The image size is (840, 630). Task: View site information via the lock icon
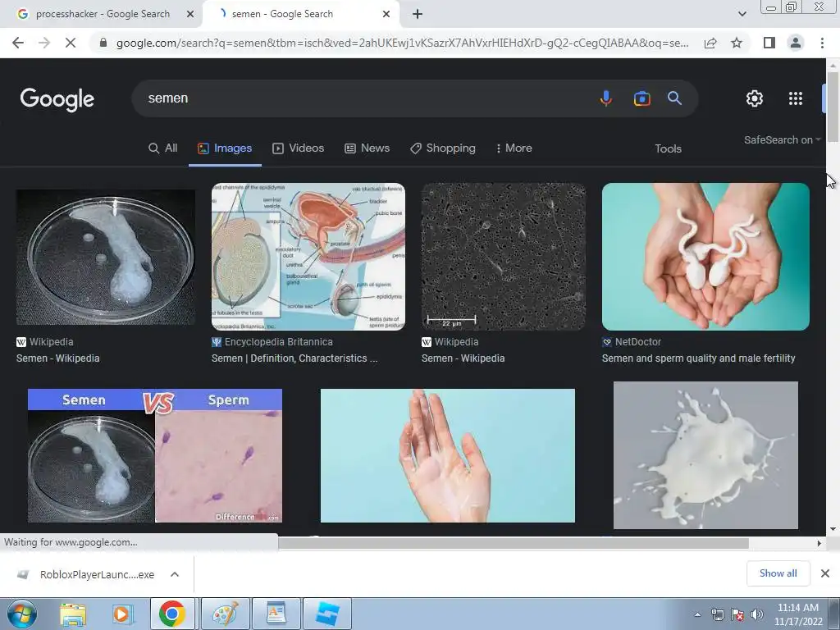(x=103, y=43)
